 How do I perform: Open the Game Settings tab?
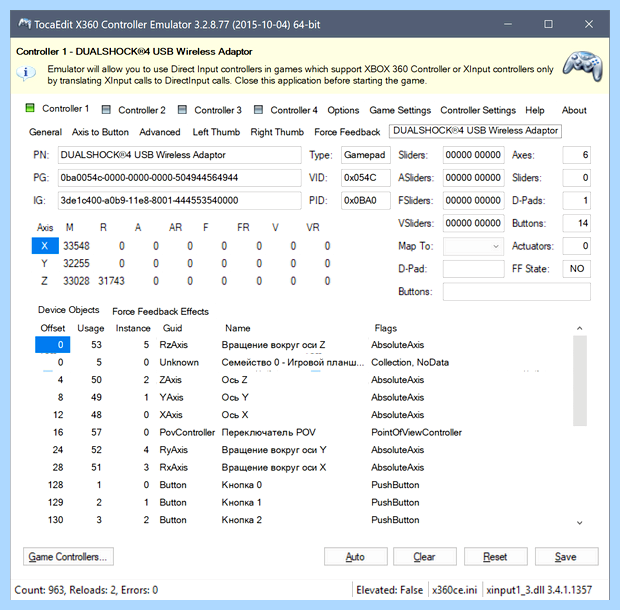pos(400,110)
